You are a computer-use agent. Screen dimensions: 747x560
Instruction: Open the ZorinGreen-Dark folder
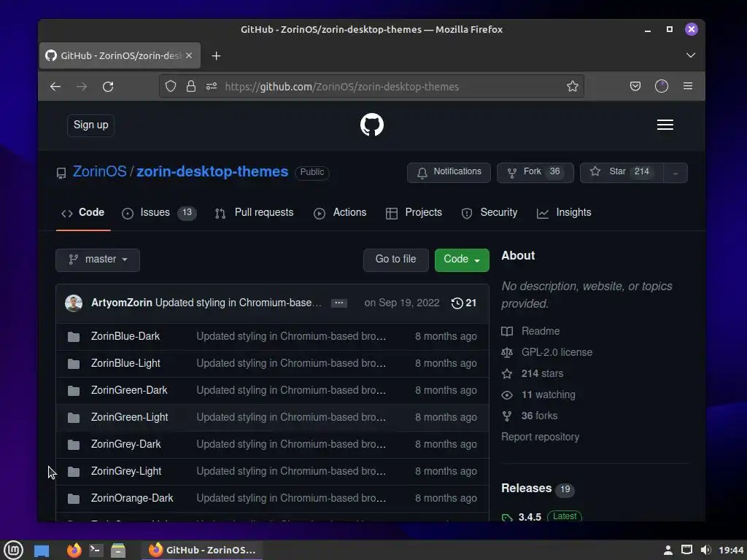(x=129, y=390)
